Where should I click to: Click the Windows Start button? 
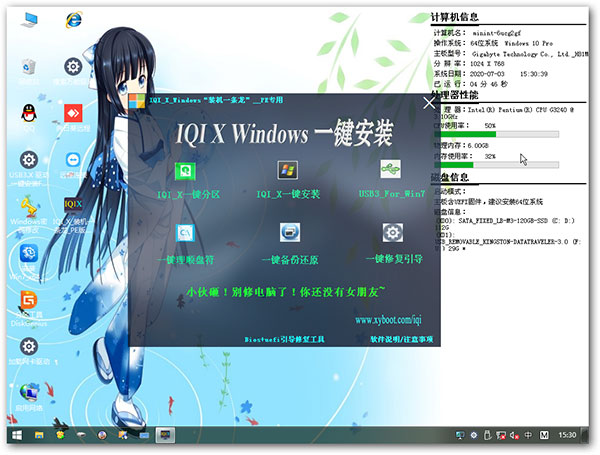(x=16, y=436)
